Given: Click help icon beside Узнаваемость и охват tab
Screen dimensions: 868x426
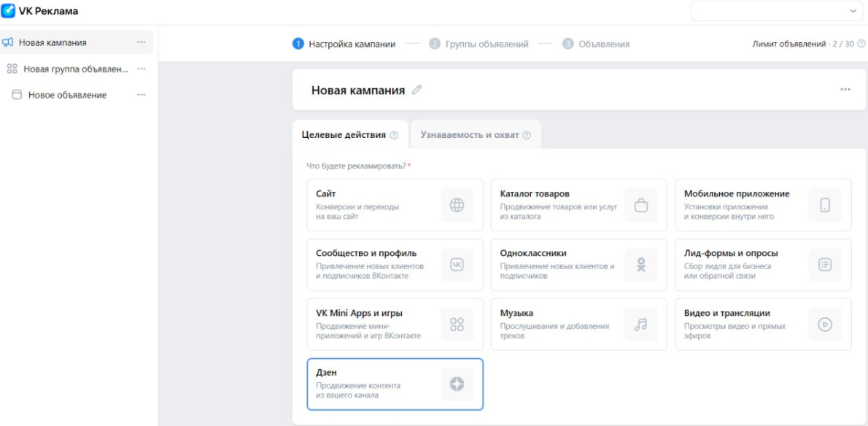Looking at the screenshot, I should (527, 135).
